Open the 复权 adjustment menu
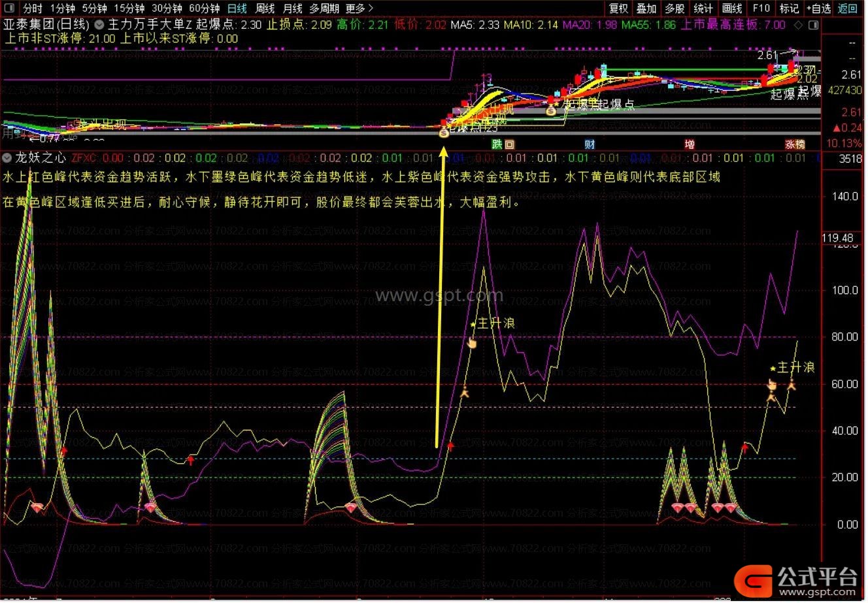The width and height of the screenshot is (868, 603). 619,8
